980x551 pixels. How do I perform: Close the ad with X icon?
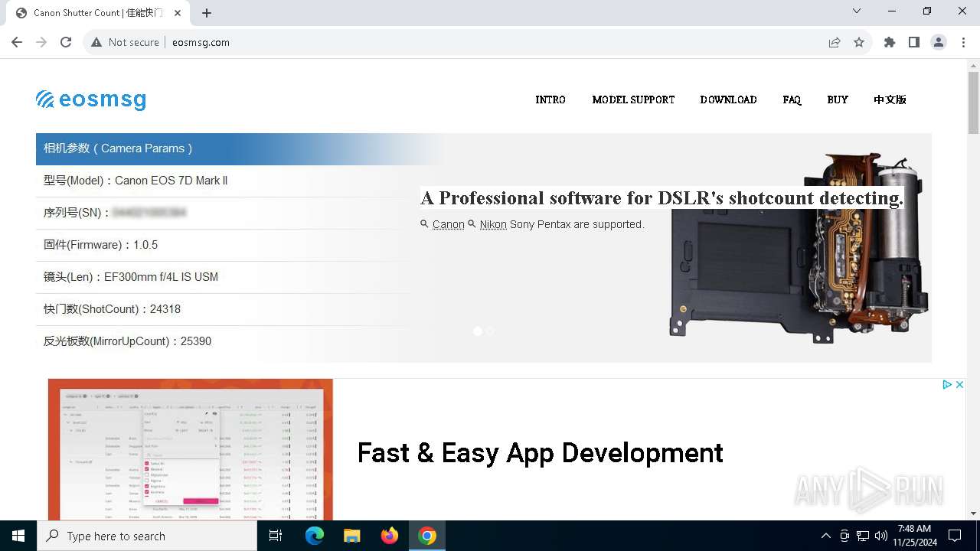click(x=959, y=385)
